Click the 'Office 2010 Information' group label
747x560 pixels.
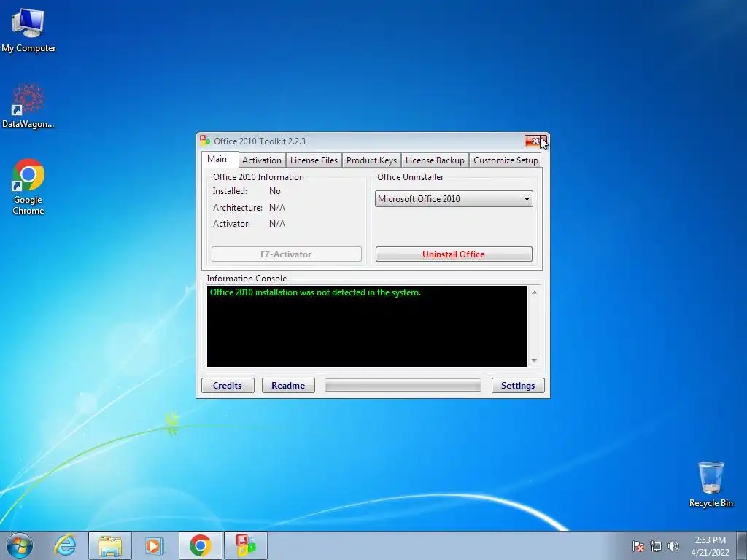pos(258,177)
